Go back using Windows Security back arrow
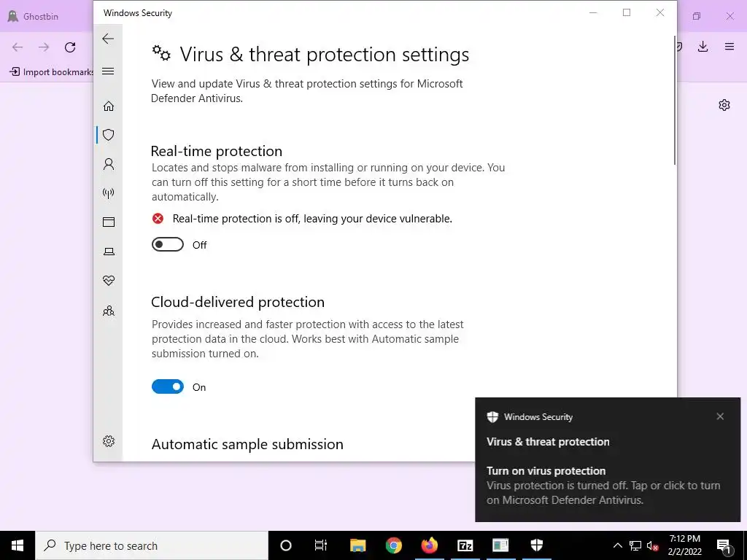 click(x=108, y=39)
